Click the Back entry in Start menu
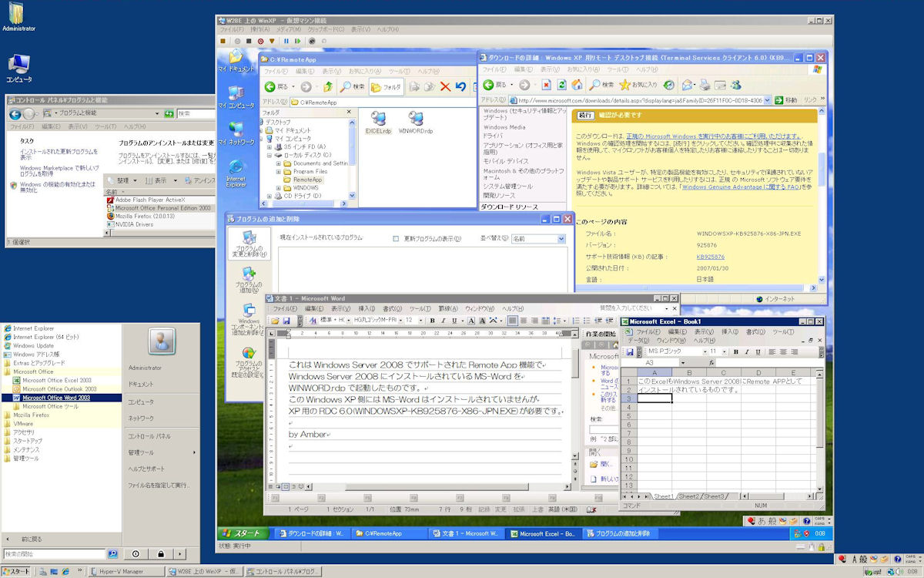The image size is (924, 578). coord(32,539)
